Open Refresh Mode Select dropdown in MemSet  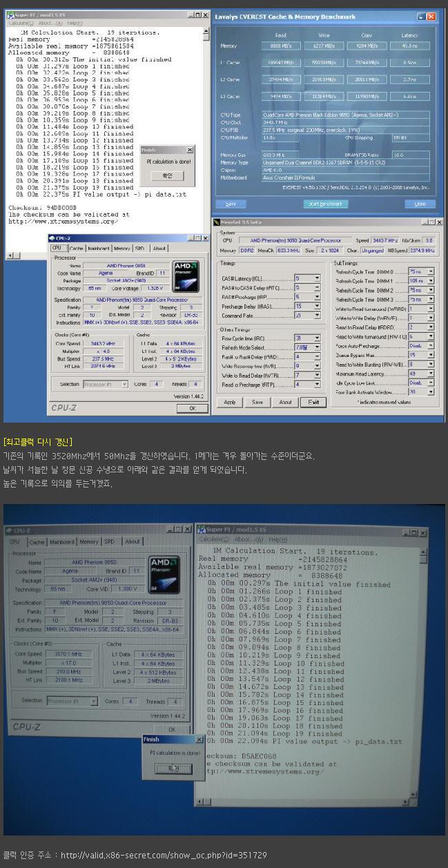click(x=307, y=347)
